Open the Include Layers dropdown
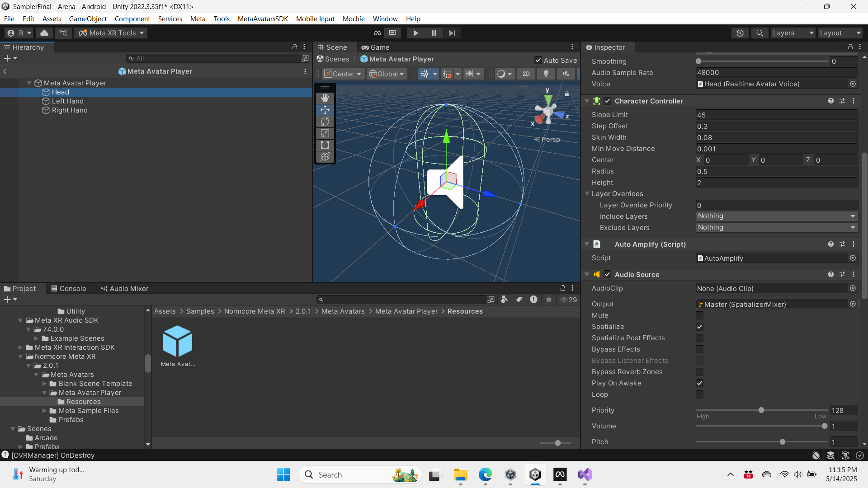 pyautogui.click(x=776, y=216)
